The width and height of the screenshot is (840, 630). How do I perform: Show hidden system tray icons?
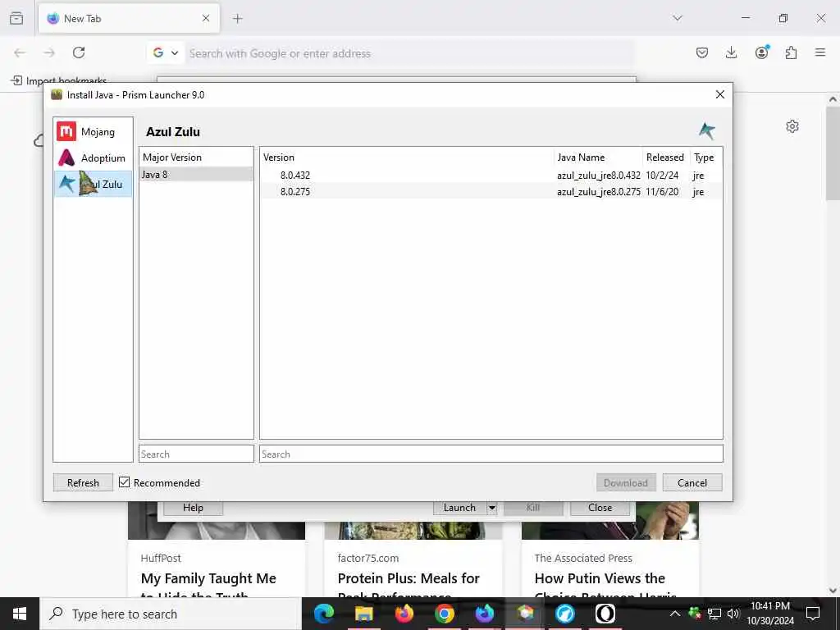point(675,614)
